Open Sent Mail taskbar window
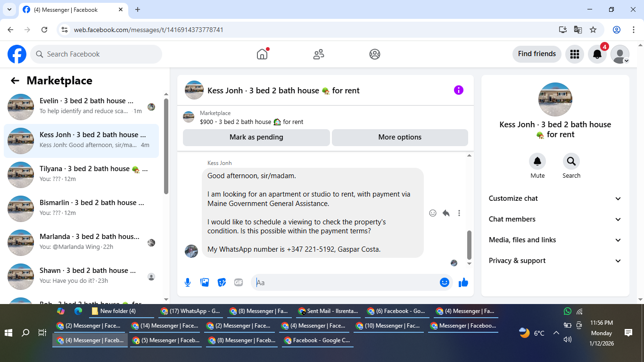The width and height of the screenshot is (644, 362). point(328,311)
